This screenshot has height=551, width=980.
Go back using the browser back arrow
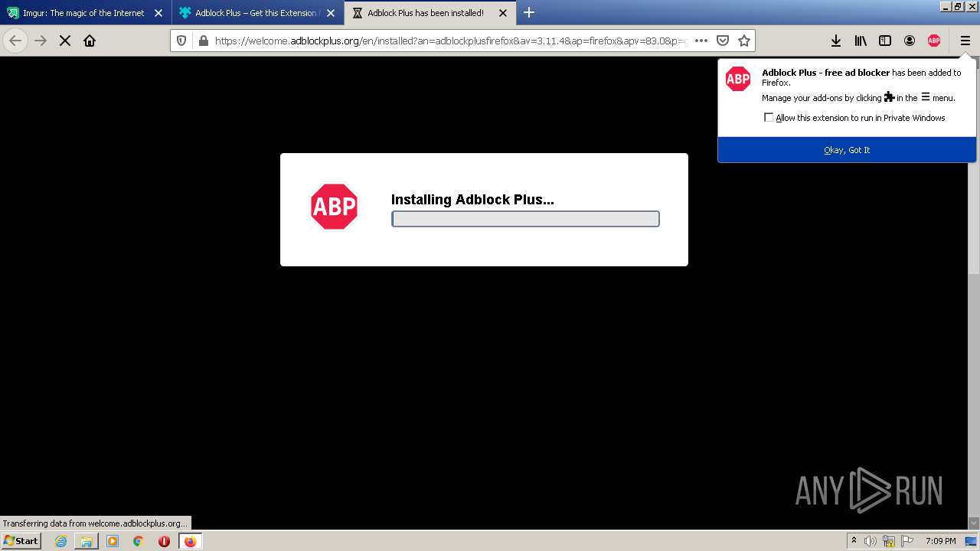click(x=15, y=41)
